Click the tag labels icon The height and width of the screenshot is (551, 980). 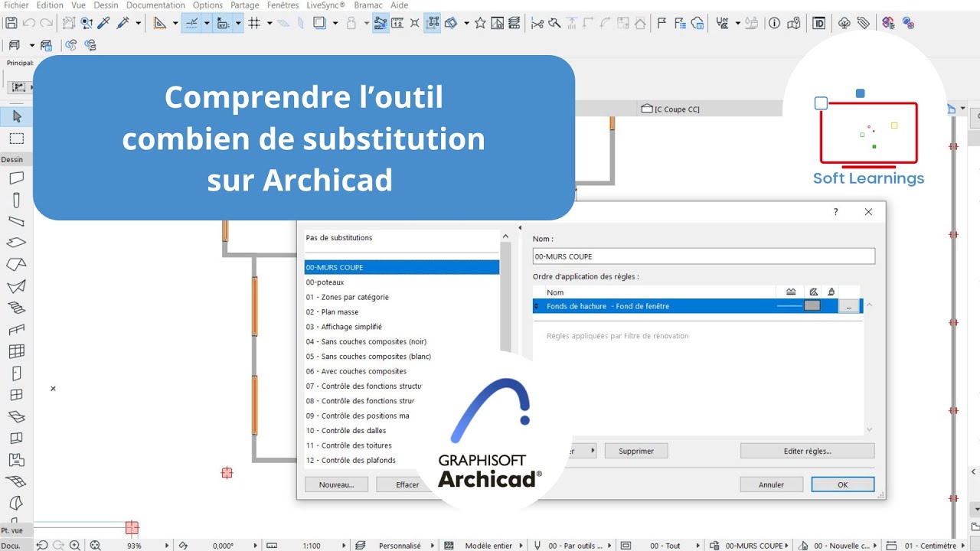point(864,23)
